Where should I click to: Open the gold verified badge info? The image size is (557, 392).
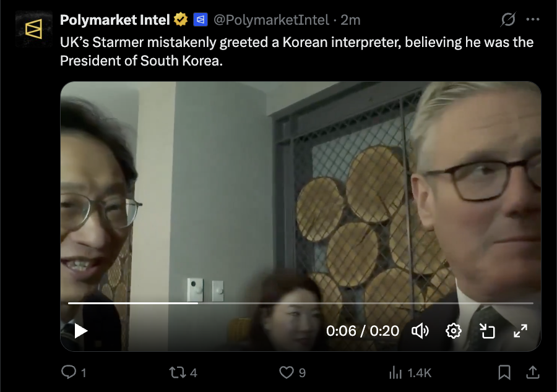(181, 20)
